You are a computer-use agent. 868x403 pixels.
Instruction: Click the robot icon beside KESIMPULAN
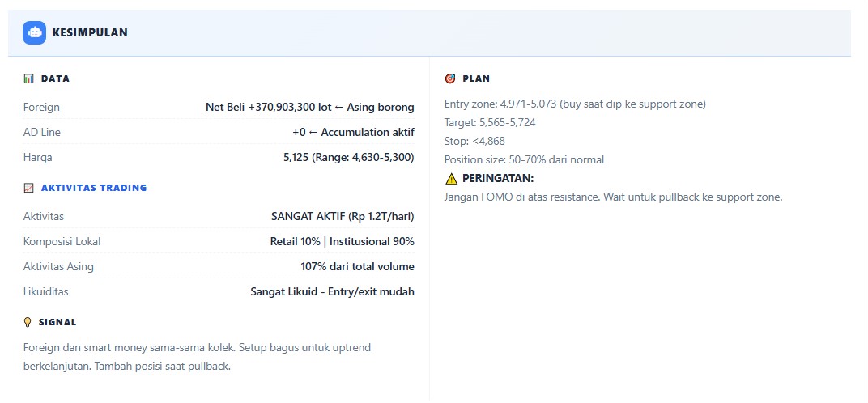click(34, 32)
